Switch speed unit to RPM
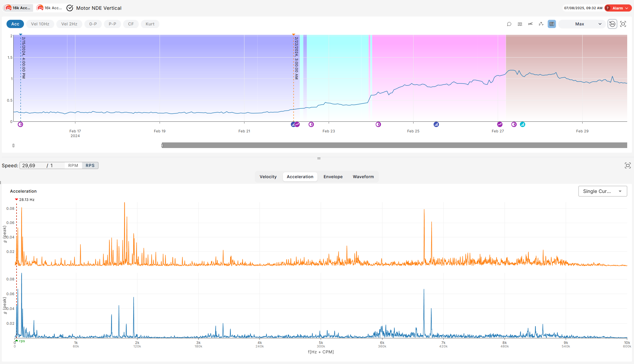 73,165
